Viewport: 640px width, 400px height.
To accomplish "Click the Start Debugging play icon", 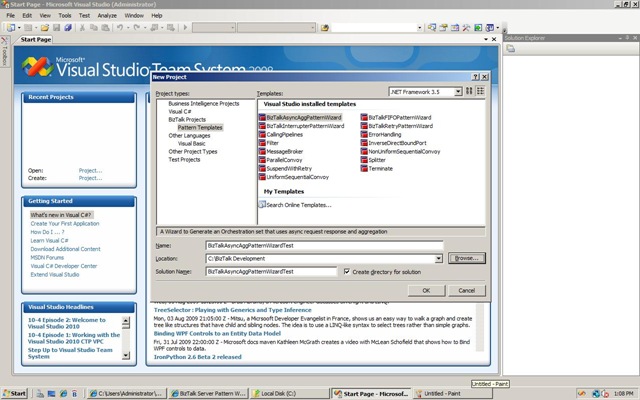I will tap(185, 27).
